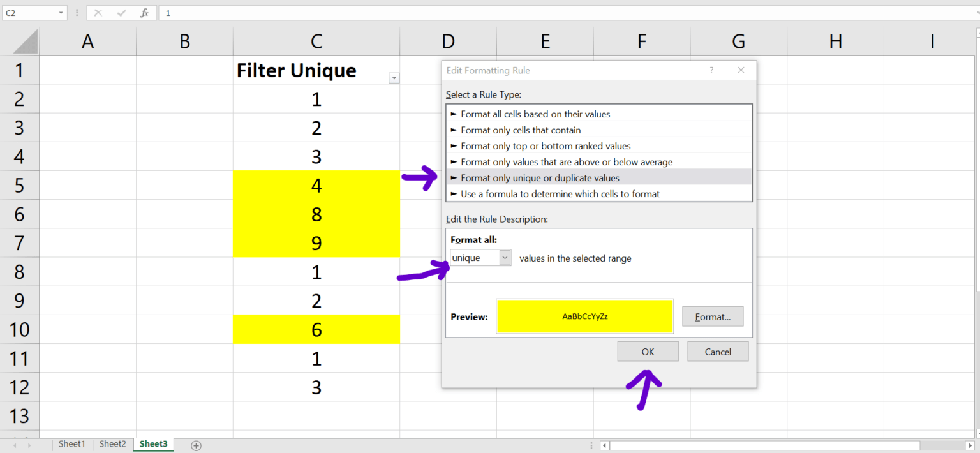Screen dimensions: 980x453
Task: Click the Format button to change formatting
Action: (713, 316)
